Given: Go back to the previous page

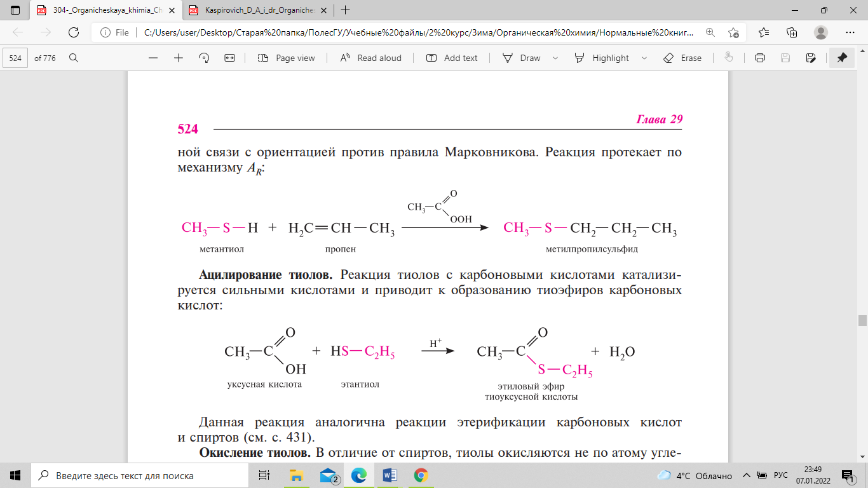Looking at the screenshot, I should (x=18, y=32).
